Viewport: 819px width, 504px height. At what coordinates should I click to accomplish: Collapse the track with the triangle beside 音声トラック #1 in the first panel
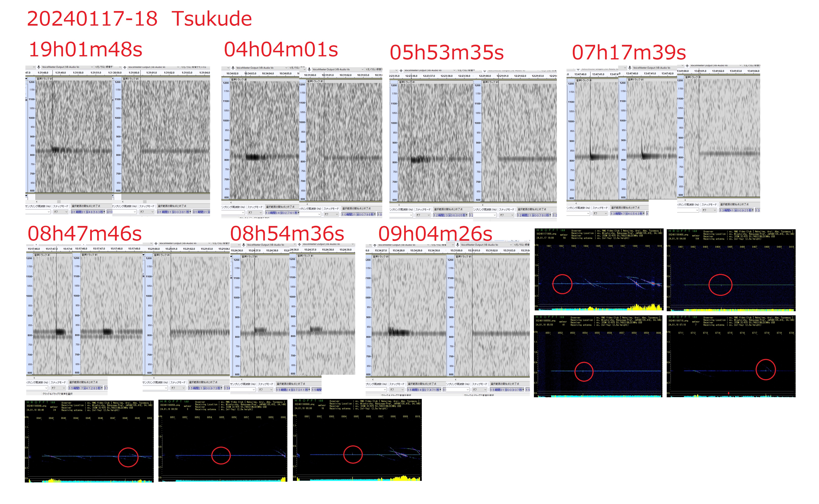[x=26, y=79]
